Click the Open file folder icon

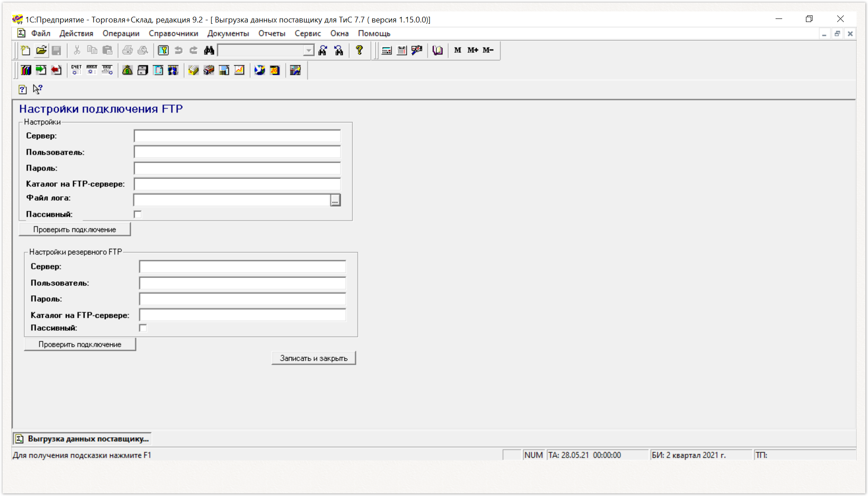(41, 50)
